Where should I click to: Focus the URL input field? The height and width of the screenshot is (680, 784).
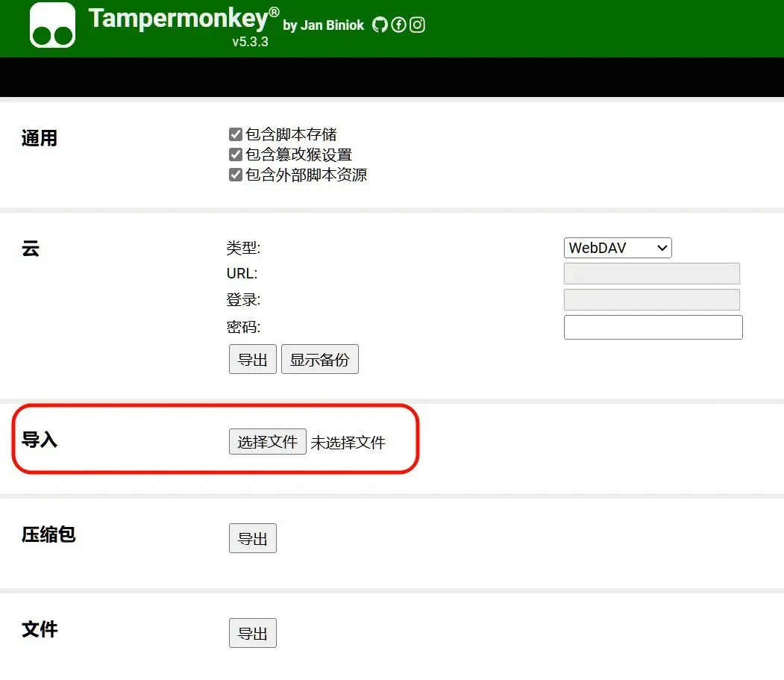click(651, 274)
